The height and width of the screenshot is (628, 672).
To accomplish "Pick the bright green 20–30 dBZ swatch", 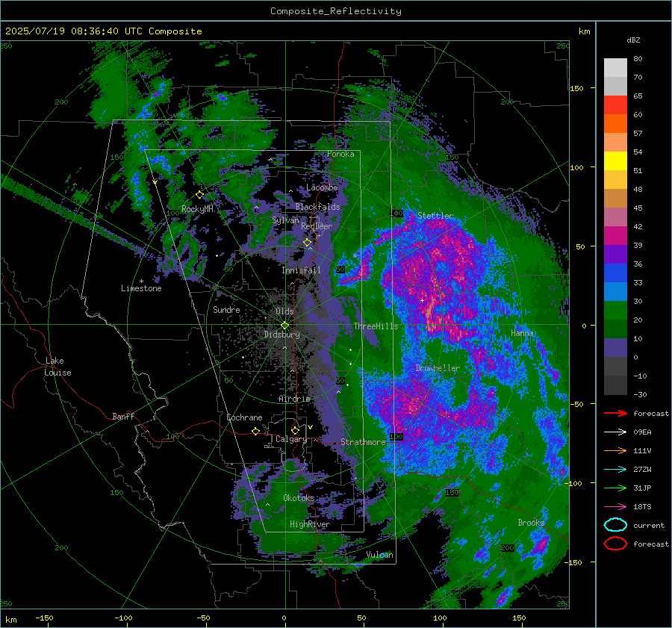I will click(x=615, y=310).
